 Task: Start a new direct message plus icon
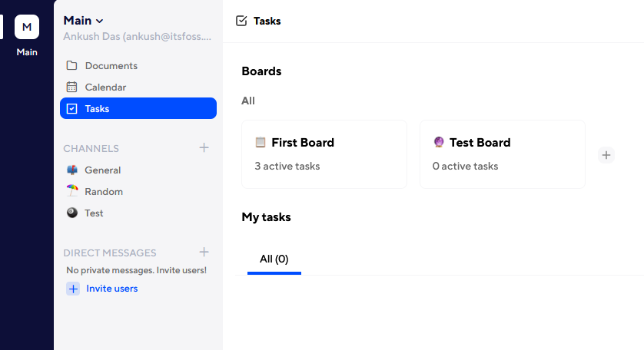(204, 253)
